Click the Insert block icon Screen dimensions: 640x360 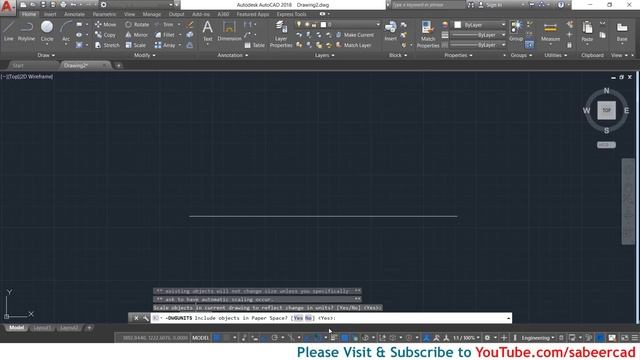click(390, 31)
